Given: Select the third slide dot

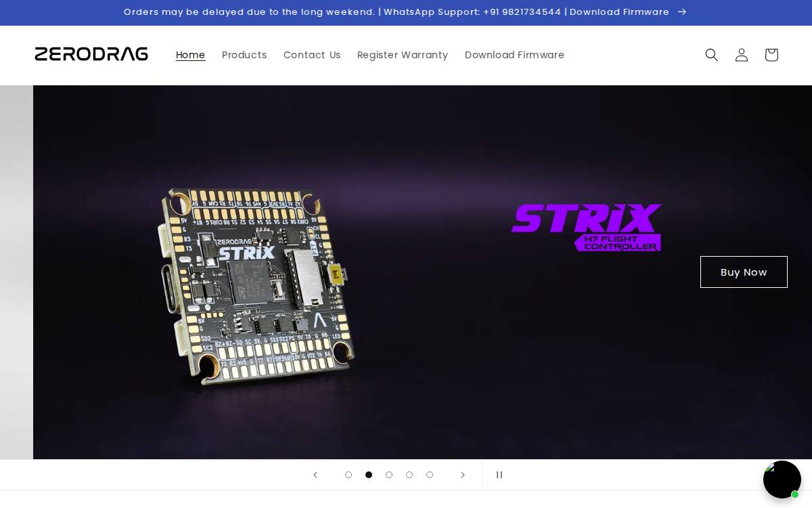Looking at the screenshot, I should pyautogui.click(x=389, y=475).
